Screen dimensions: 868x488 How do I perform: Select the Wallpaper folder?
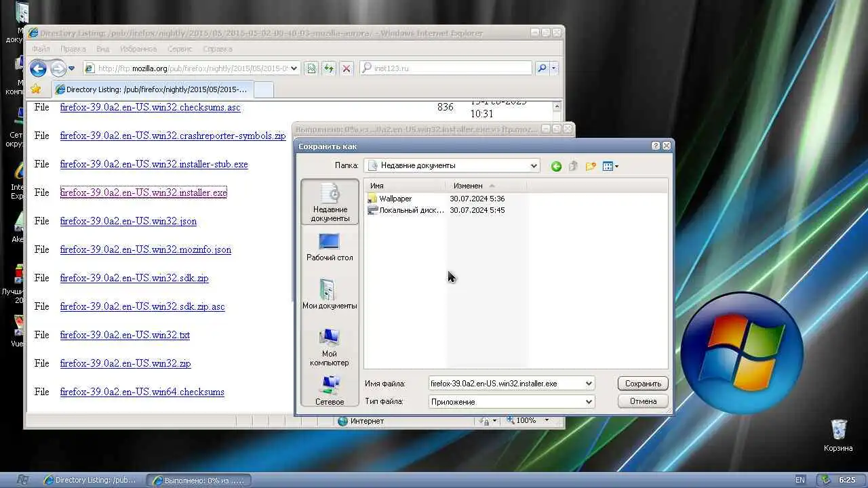[390, 199]
